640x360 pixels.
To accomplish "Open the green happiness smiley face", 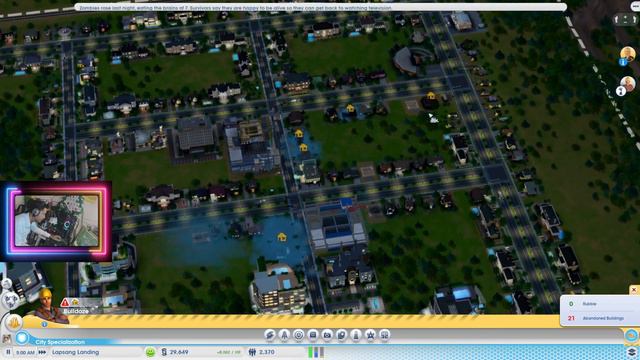I will [x=151, y=352].
